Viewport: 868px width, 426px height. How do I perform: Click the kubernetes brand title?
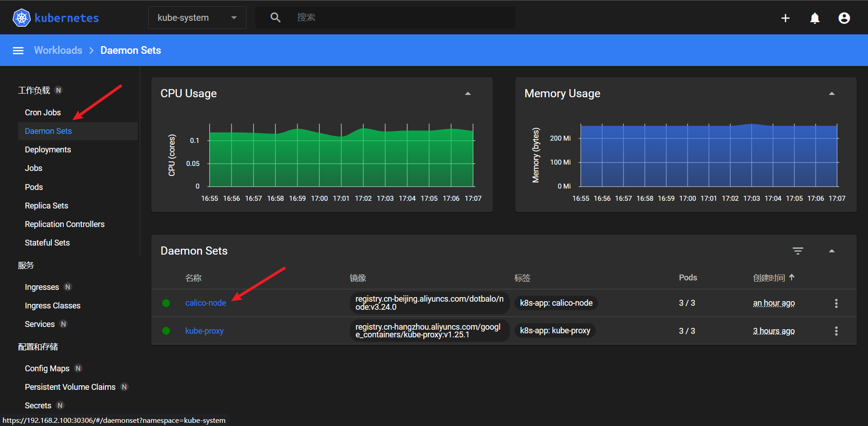point(67,18)
